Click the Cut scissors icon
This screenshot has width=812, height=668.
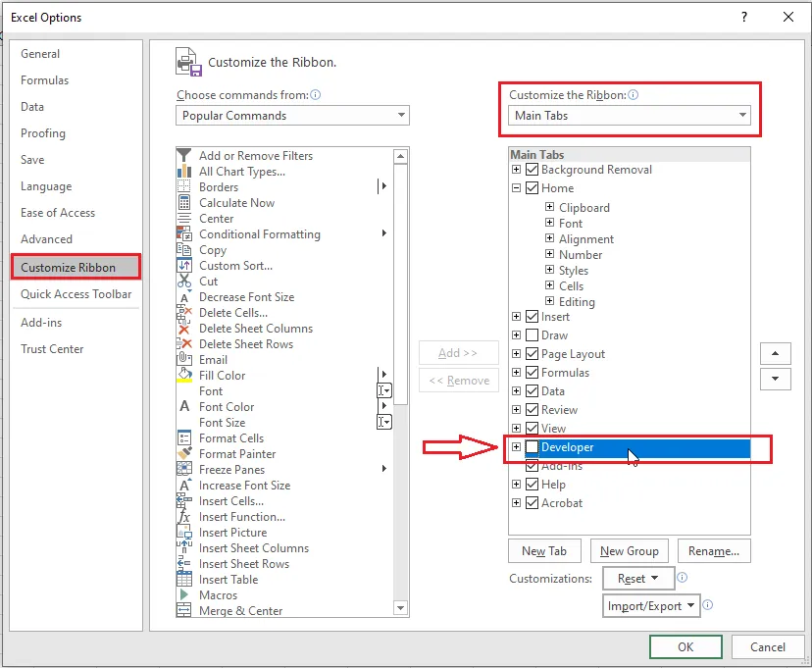pyautogui.click(x=183, y=281)
